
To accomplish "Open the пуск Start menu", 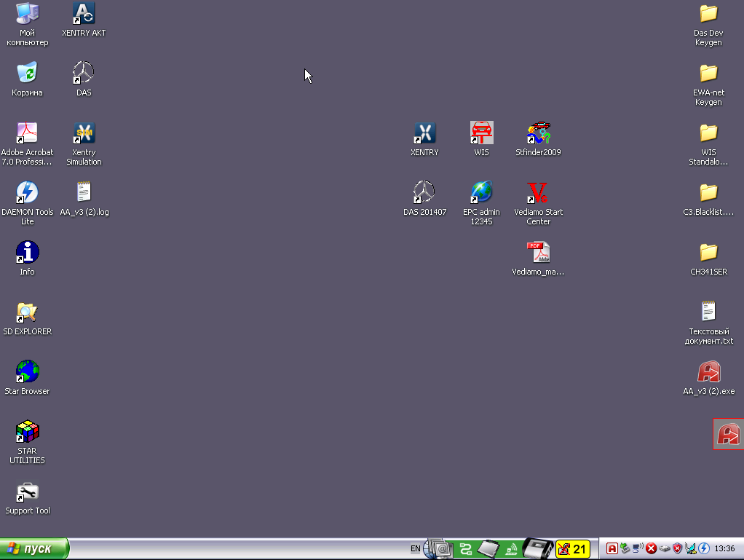I will tap(34, 549).
